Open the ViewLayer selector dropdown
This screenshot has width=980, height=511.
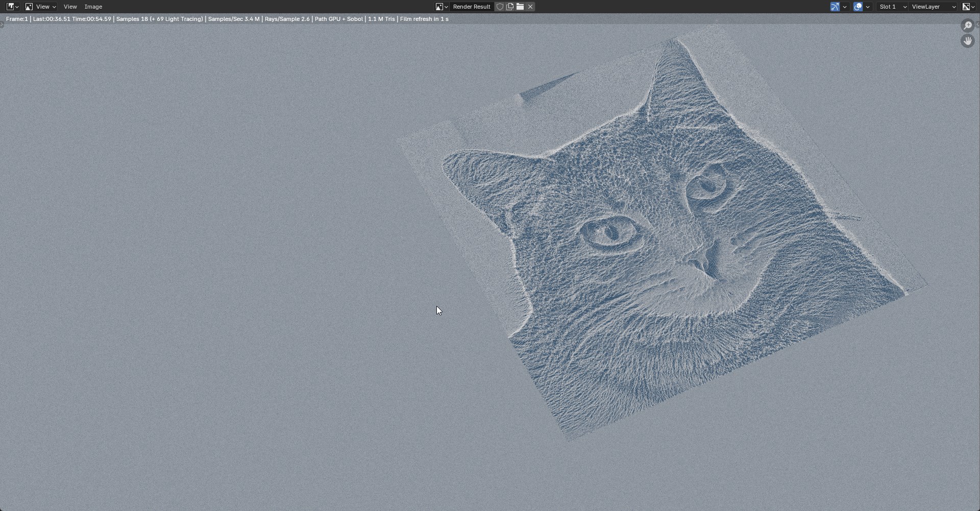tap(934, 7)
